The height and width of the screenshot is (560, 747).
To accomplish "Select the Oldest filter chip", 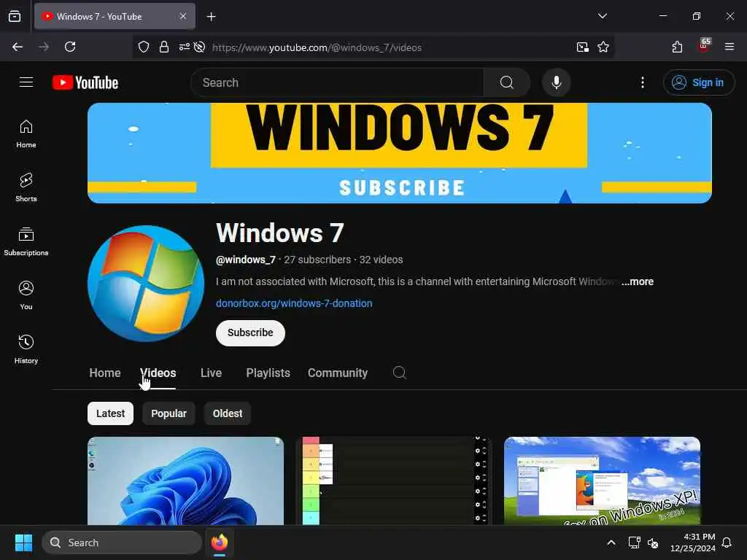I will pos(228,413).
